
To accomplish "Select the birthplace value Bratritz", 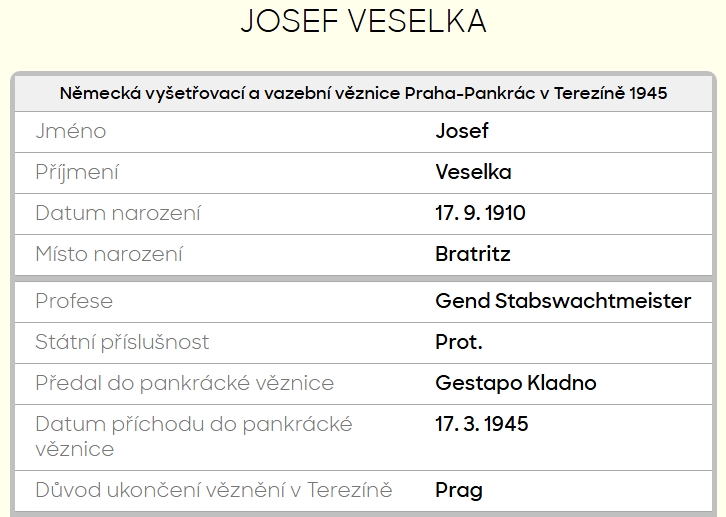I will pos(473,254).
